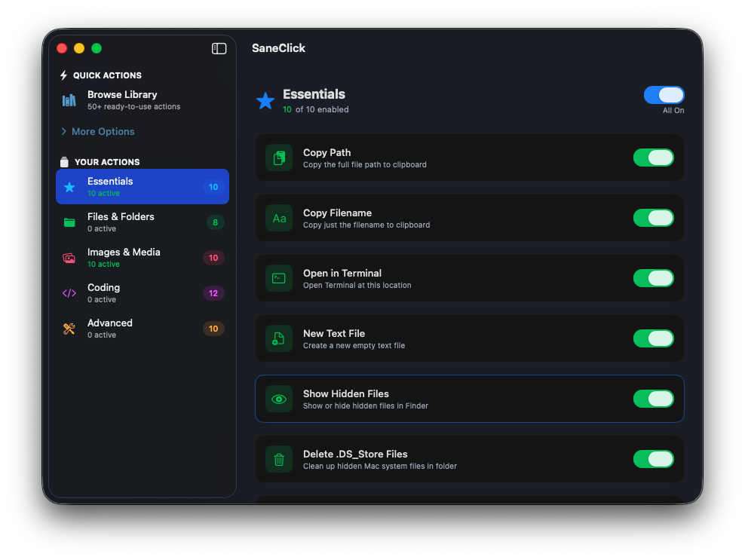745x560 pixels.
Task: Click 'Open Terminal at this location' description
Action: click(x=357, y=286)
